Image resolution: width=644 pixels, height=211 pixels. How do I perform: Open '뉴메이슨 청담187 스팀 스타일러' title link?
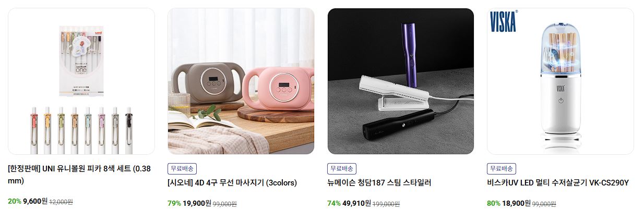[379, 183]
